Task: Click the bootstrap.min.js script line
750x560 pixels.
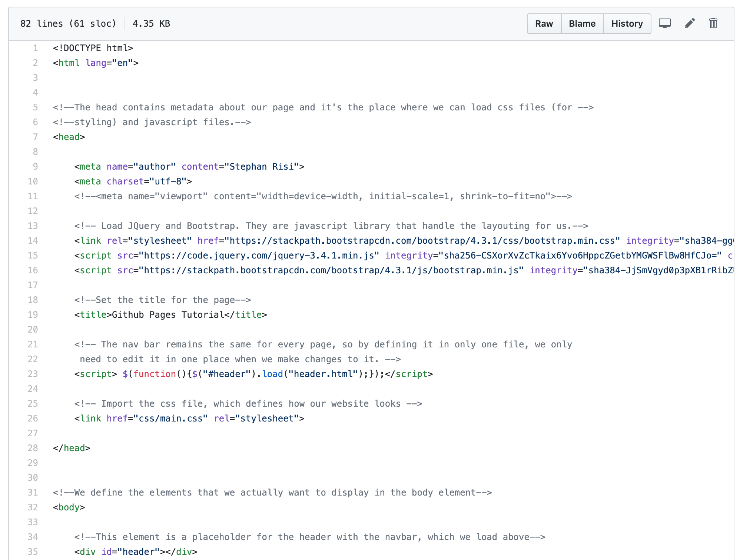Action: tap(404, 270)
